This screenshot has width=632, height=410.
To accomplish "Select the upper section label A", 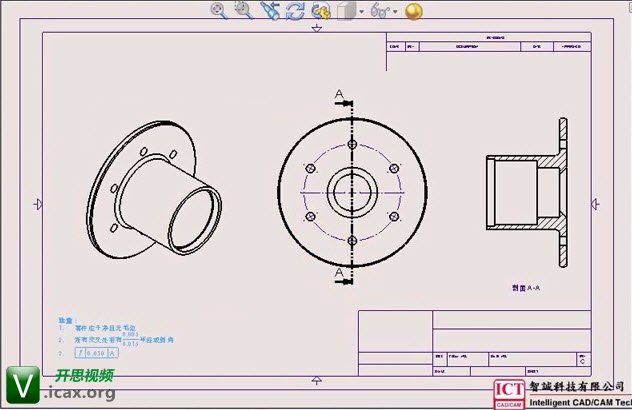I will [339, 94].
